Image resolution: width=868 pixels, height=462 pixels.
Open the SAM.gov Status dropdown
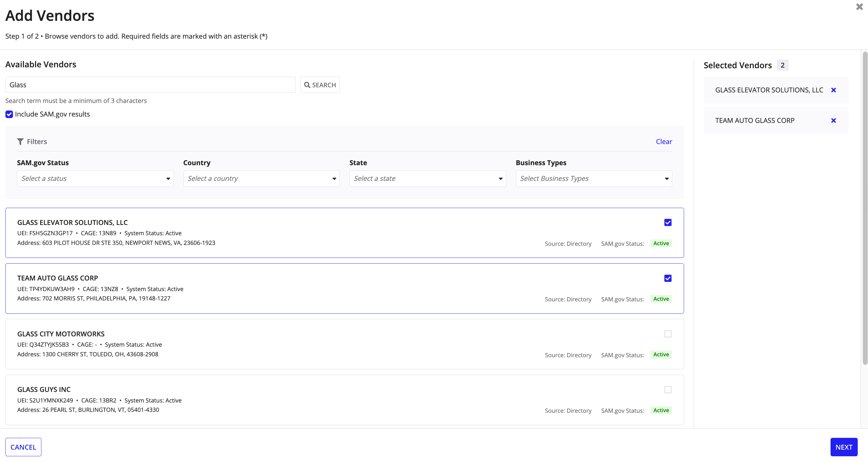click(95, 178)
